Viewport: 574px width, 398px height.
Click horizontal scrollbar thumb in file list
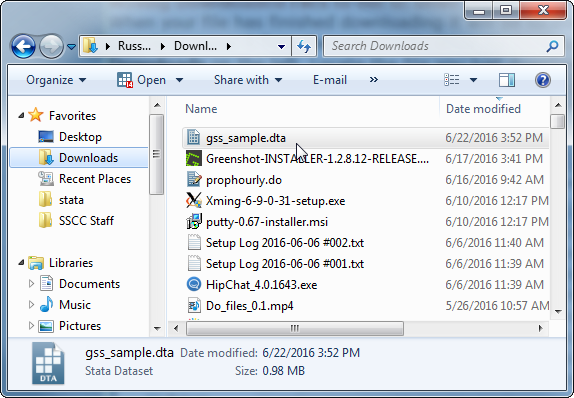[295, 328]
